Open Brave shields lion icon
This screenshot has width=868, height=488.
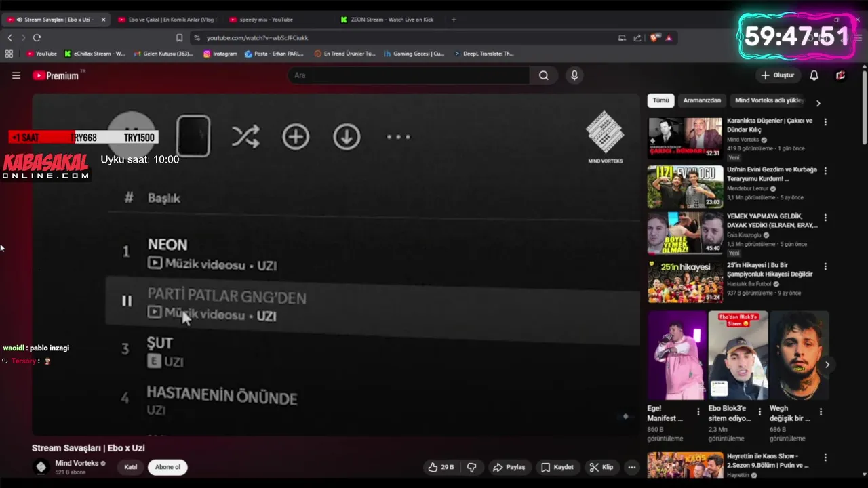click(654, 38)
